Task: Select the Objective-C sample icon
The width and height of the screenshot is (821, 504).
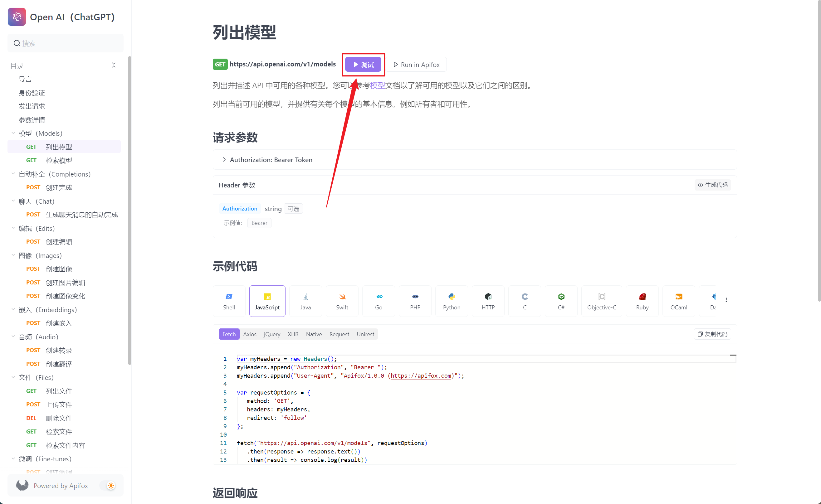Action: (x=602, y=296)
